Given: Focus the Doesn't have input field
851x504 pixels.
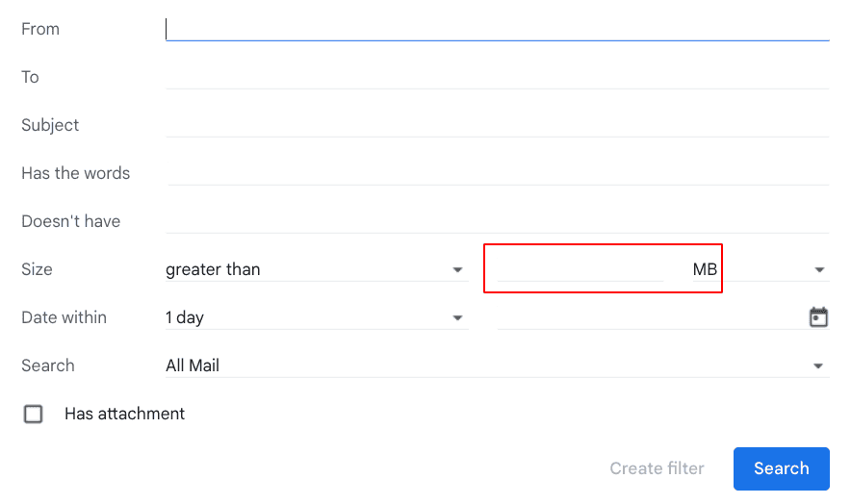Looking at the screenshot, I should coord(497,221).
